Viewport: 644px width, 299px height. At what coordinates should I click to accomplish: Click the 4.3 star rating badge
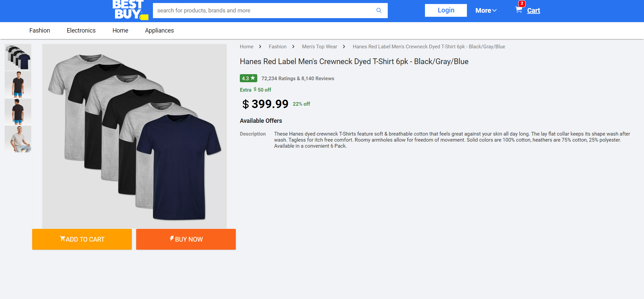[x=248, y=78]
